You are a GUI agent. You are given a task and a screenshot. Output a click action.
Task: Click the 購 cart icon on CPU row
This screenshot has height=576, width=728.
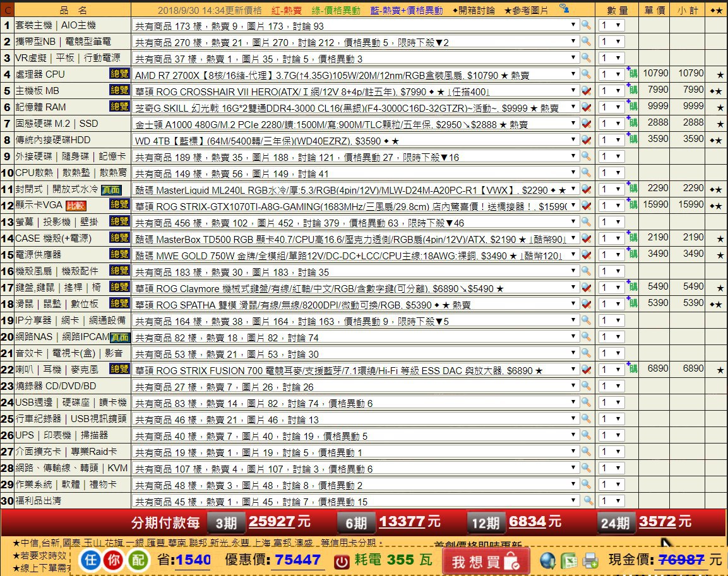point(633,74)
